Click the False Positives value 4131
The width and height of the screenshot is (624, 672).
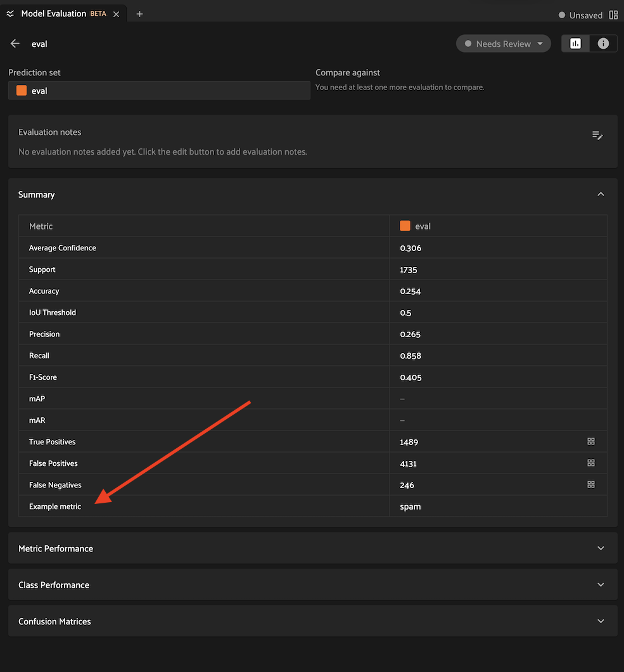coord(408,463)
